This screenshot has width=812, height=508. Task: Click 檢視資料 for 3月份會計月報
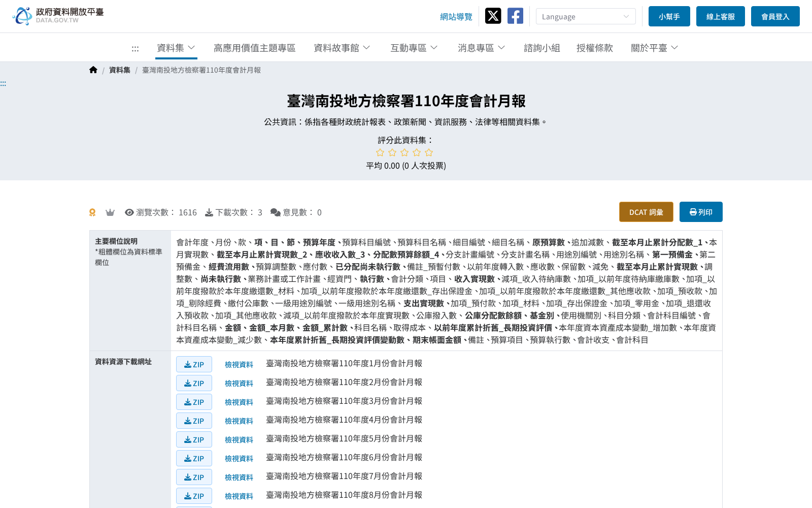239,402
